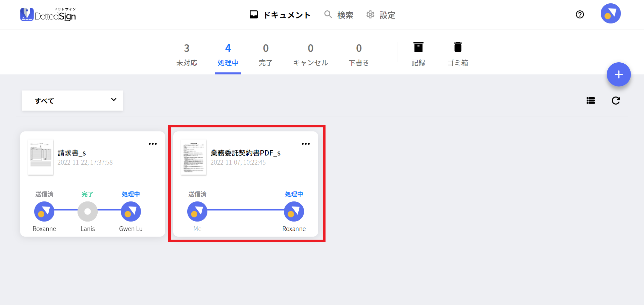Click Gwen Lu's signer avatar
Viewport: 644px width, 305px height.
[x=131, y=211]
